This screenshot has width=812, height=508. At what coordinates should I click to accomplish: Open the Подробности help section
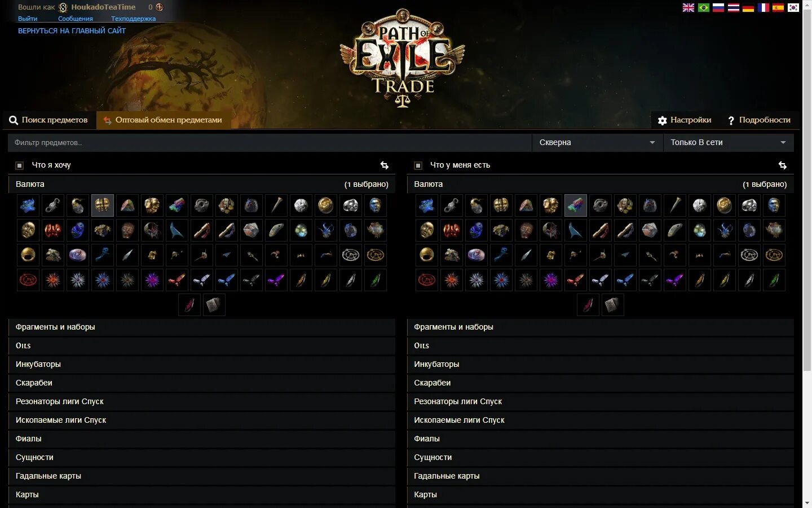point(759,120)
